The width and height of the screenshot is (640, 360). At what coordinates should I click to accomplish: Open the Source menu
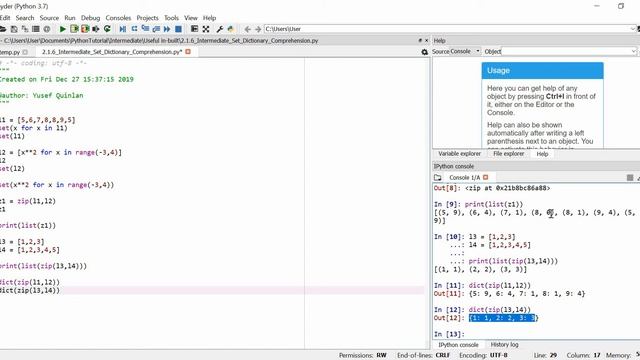49,18
